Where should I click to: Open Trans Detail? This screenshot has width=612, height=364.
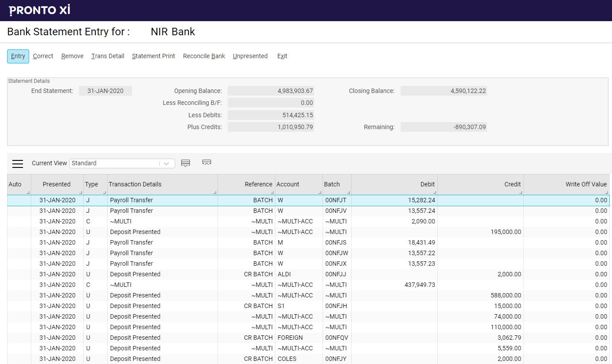pos(107,56)
